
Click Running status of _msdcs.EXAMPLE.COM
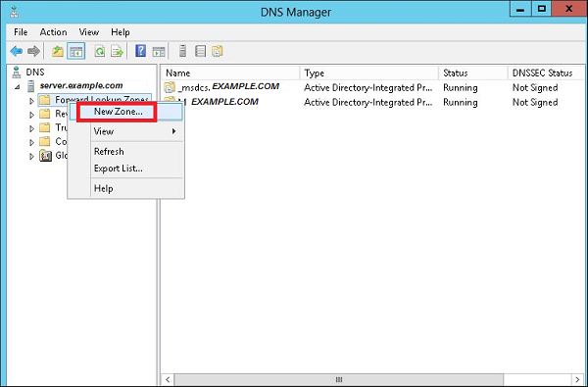point(461,88)
